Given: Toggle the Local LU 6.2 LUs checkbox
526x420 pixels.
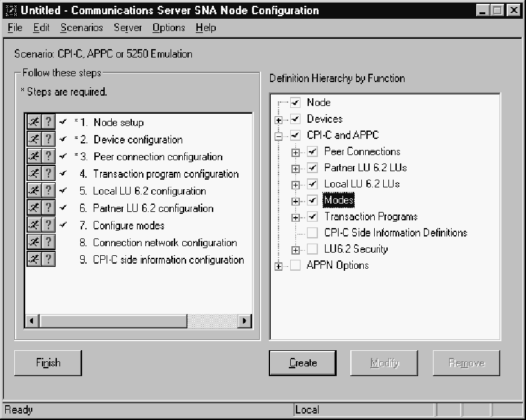Looking at the screenshot, I should [312, 184].
